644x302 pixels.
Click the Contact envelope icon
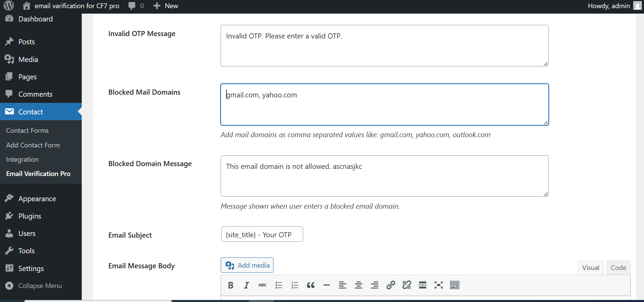[9, 112]
